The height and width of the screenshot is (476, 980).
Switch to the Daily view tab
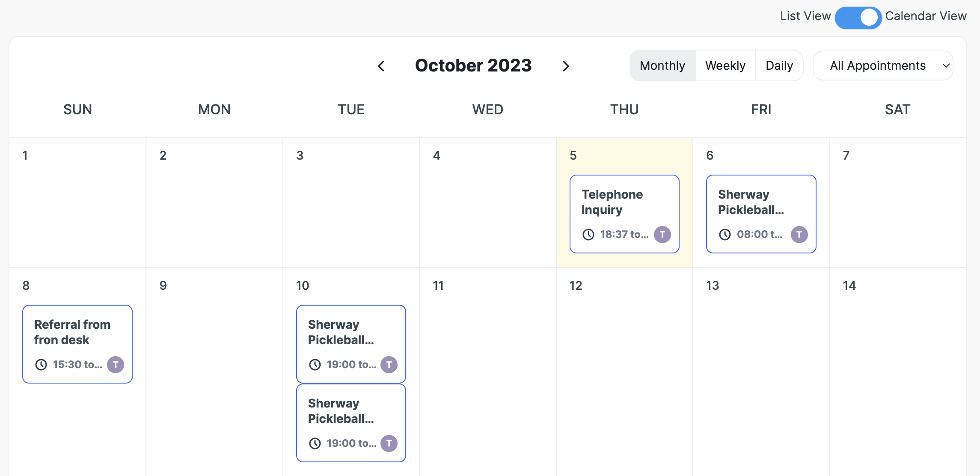pos(779,65)
